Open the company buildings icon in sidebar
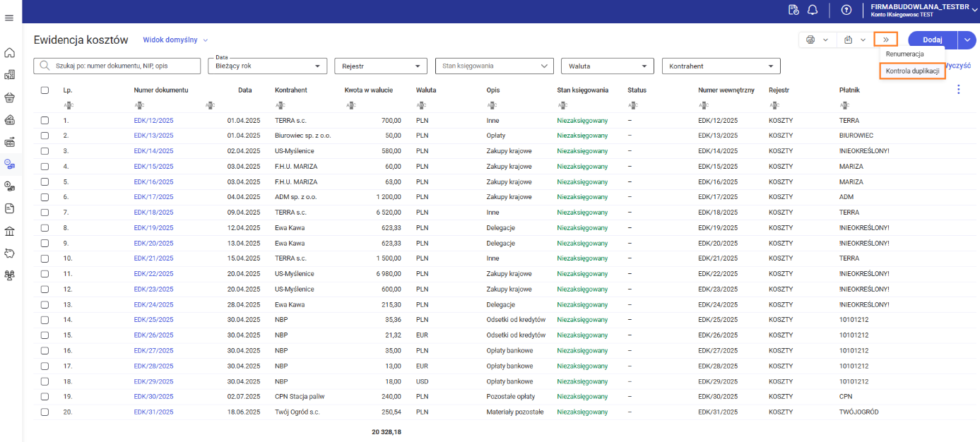Viewport: 980px width, 442px height. click(10, 75)
